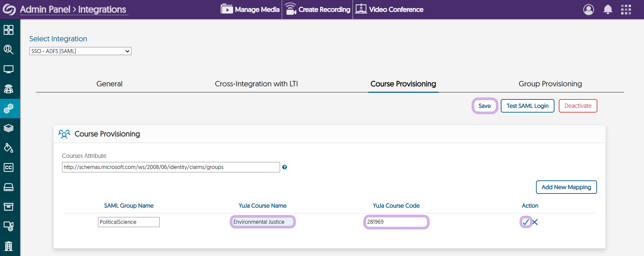The width and height of the screenshot is (644, 256).
Task: Open the apps grid menu icon
Action: click(x=626, y=9)
